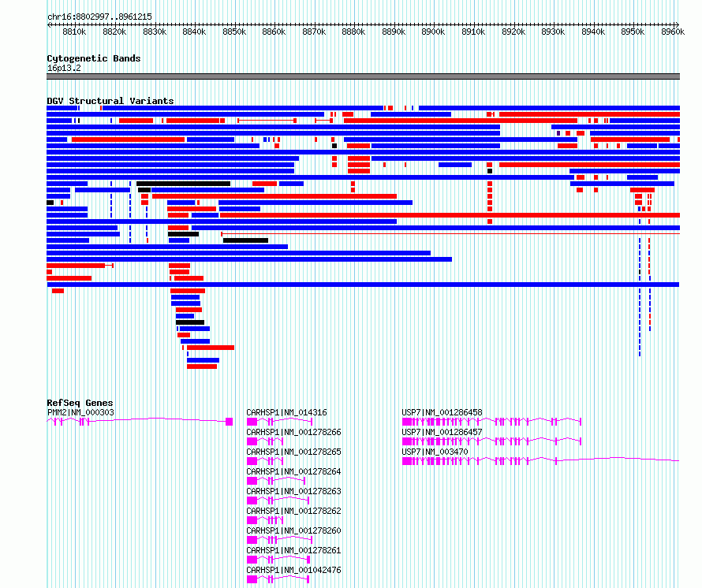
Task: Click the PMM2|NM_000303 gene label
Action: (x=80, y=412)
